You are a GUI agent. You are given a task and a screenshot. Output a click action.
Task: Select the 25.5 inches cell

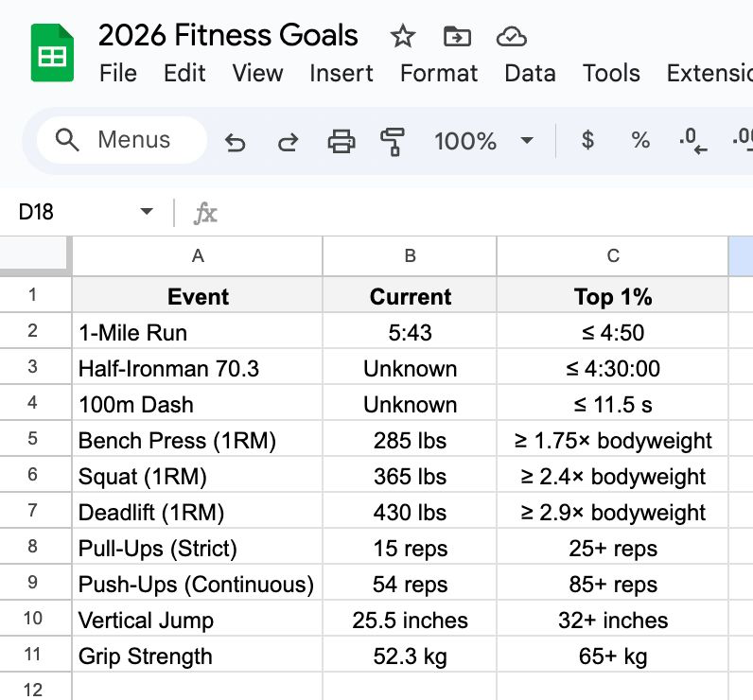410,619
